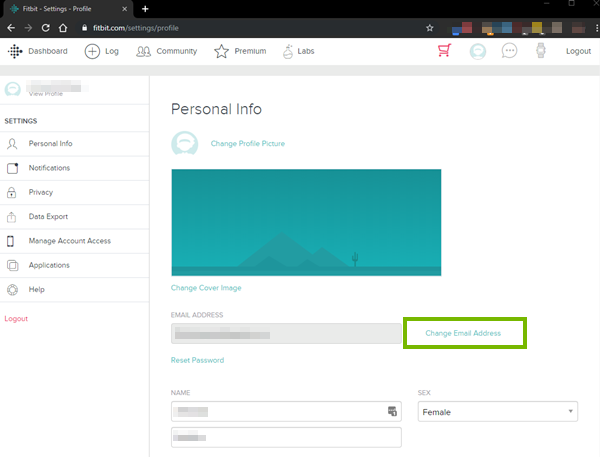
Task: Open the messages chat bubble icon
Action: click(509, 51)
